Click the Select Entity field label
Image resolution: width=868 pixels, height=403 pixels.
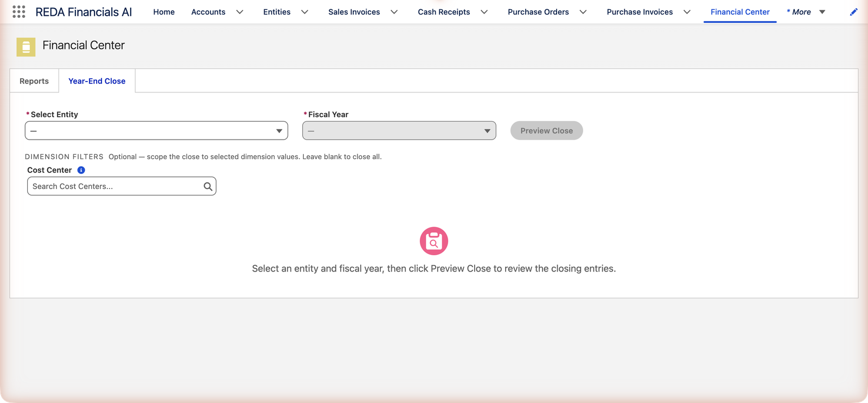[x=54, y=115]
